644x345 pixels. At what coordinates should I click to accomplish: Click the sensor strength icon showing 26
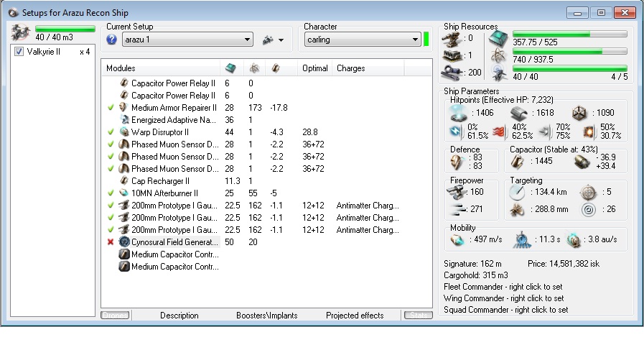589,209
